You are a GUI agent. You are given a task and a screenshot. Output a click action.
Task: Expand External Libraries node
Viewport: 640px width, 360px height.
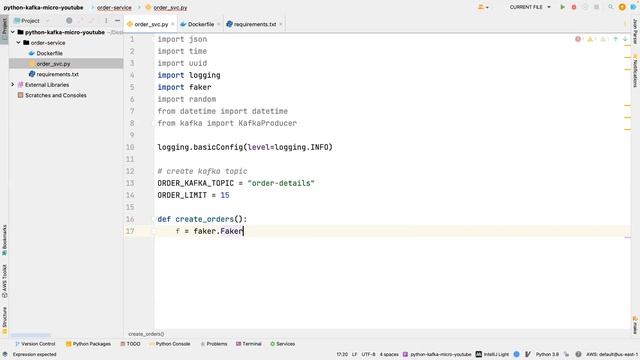(13, 84)
